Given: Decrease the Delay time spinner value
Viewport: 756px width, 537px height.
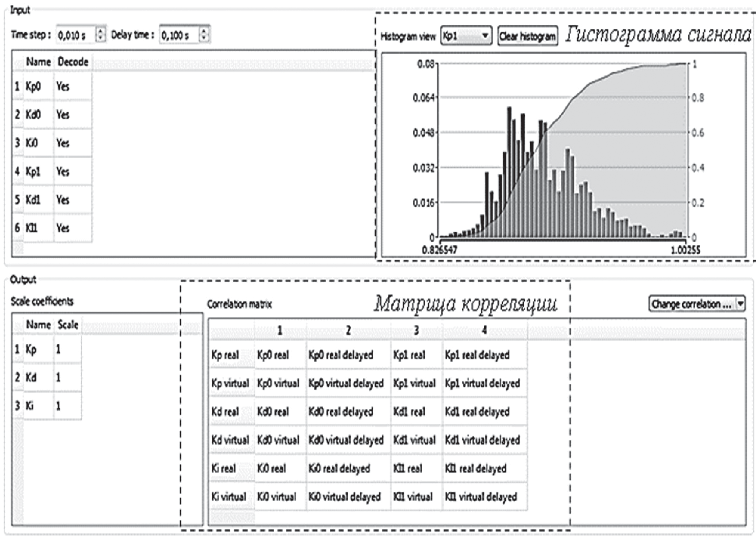Looking at the screenshot, I should point(204,39).
